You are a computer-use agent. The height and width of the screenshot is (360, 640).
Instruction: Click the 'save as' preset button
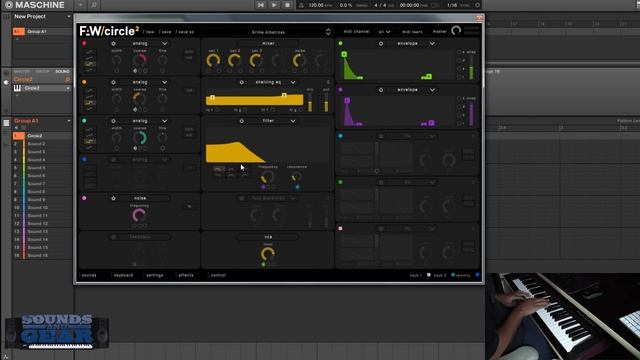pos(185,32)
